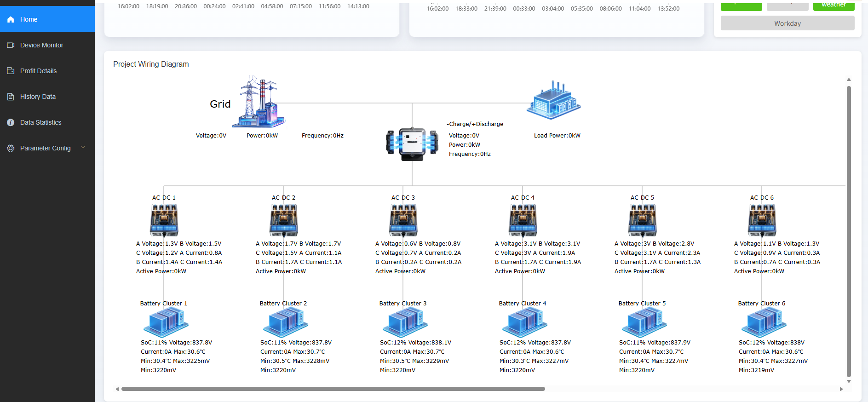868x402 pixels.
Task: Select the AC-DC 4 converter icon
Action: tap(523, 220)
